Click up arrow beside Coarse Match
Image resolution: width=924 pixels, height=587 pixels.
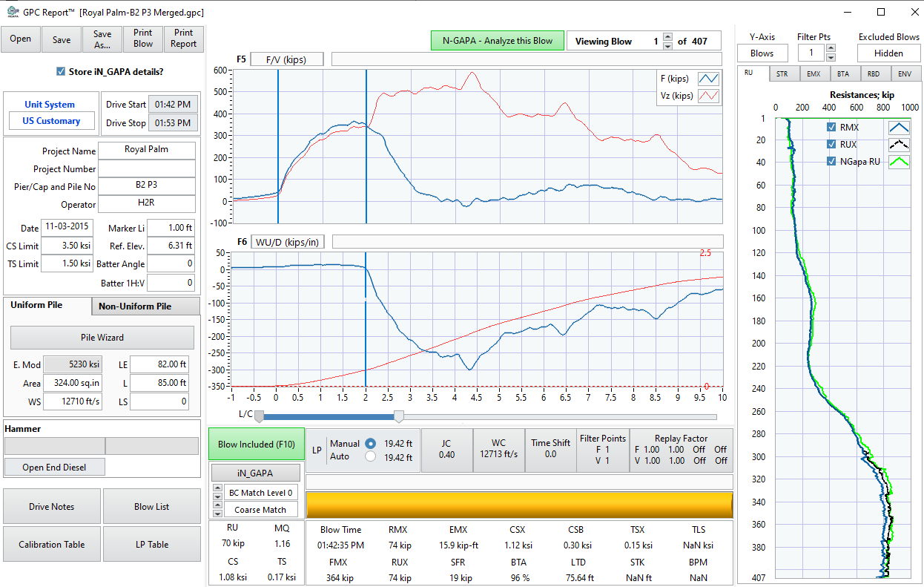[217, 505]
